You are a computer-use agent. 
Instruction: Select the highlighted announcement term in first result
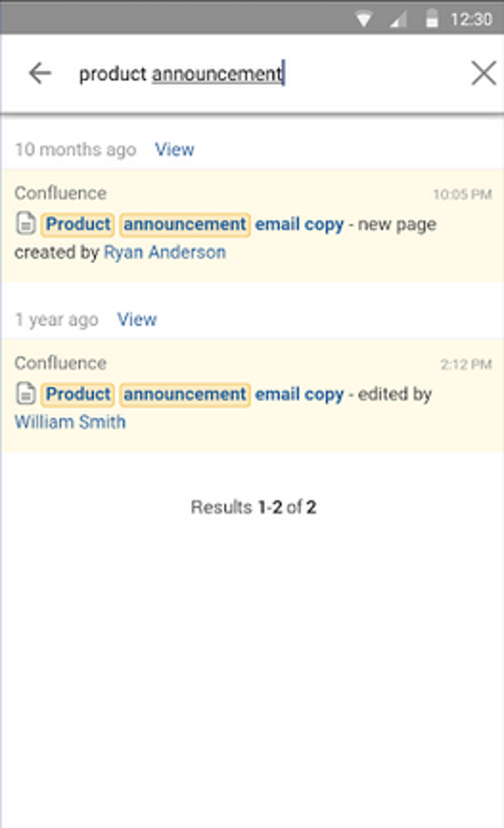183,223
